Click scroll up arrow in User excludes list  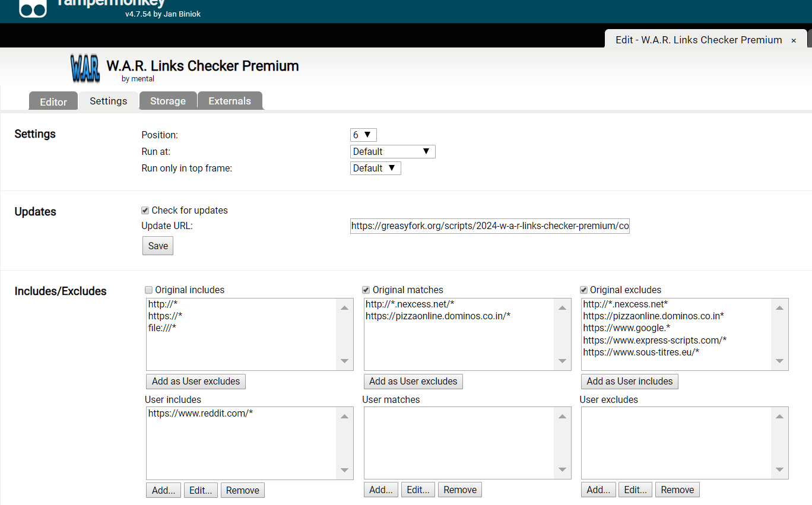point(779,416)
